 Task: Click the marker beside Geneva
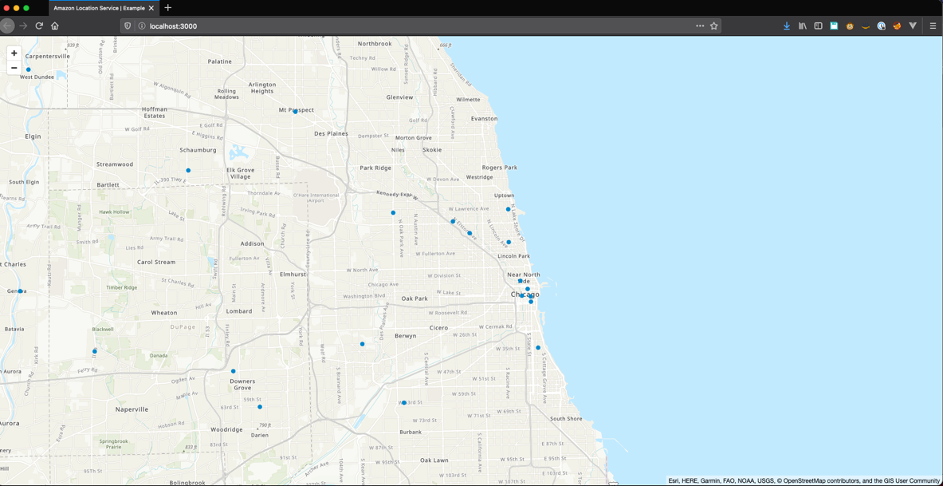coord(20,291)
